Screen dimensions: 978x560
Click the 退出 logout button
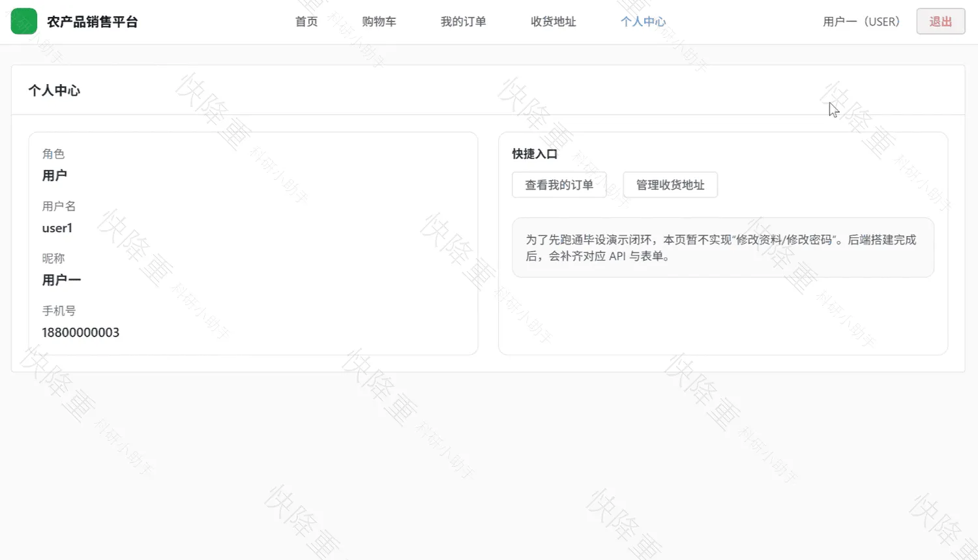pyautogui.click(x=940, y=22)
